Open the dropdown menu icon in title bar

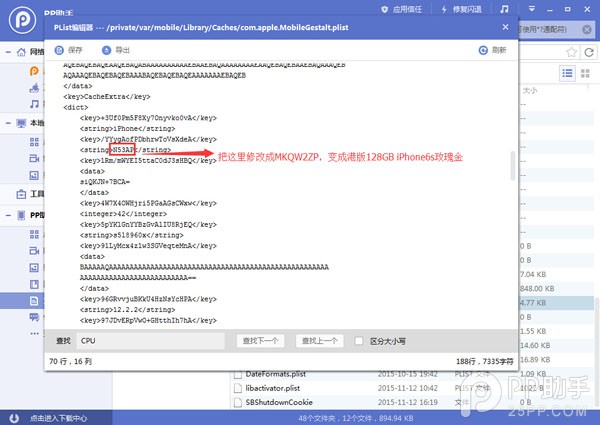(x=532, y=9)
